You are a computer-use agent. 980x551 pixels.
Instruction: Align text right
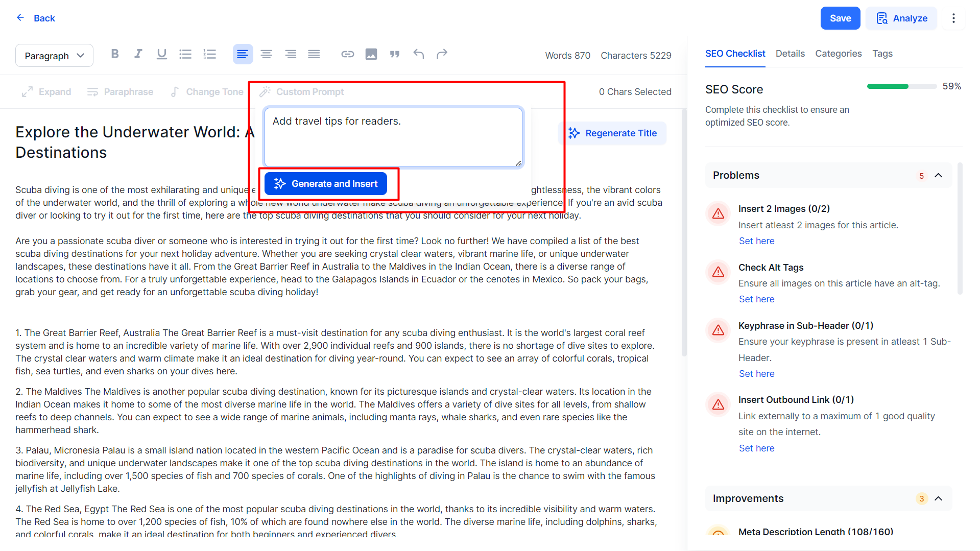pos(291,54)
